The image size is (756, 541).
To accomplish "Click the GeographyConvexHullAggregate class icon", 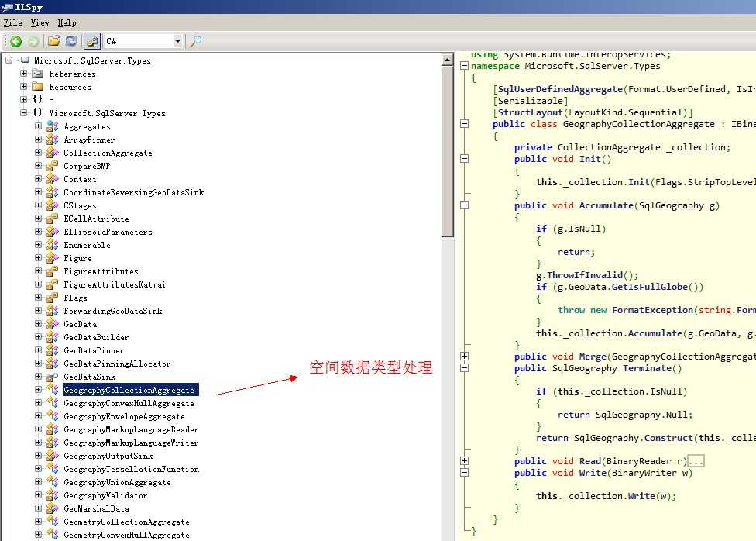I will [x=52, y=403].
